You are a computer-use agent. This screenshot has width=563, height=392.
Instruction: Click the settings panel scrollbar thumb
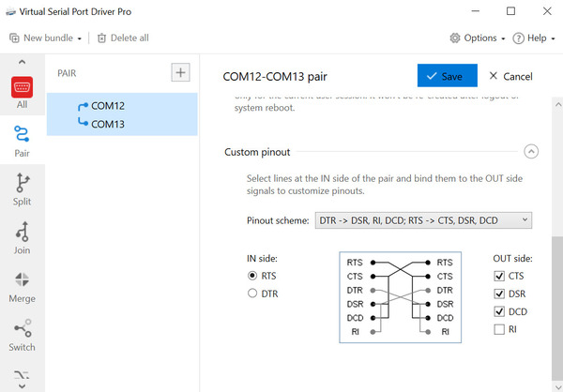[557, 307]
